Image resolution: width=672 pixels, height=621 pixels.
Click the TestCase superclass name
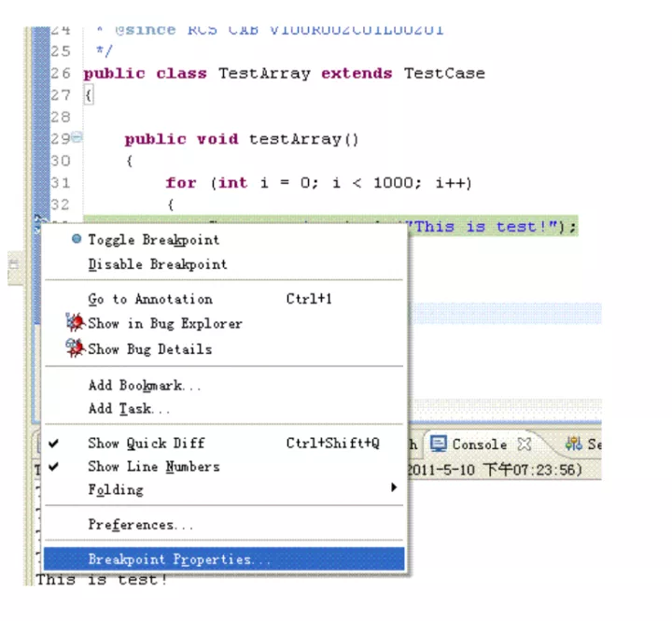coord(444,74)
